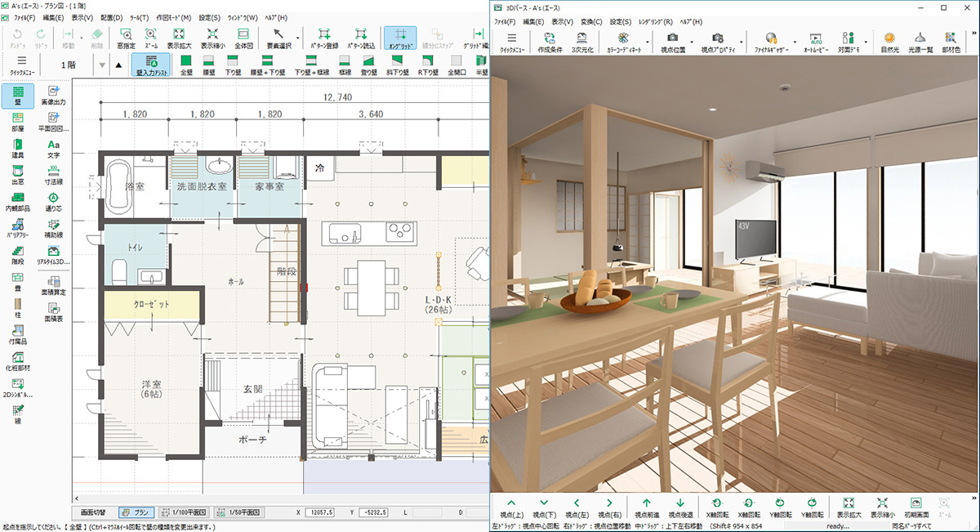Expand the 視点位置 dropdown

pyautogui.click(x=691, y=42)
